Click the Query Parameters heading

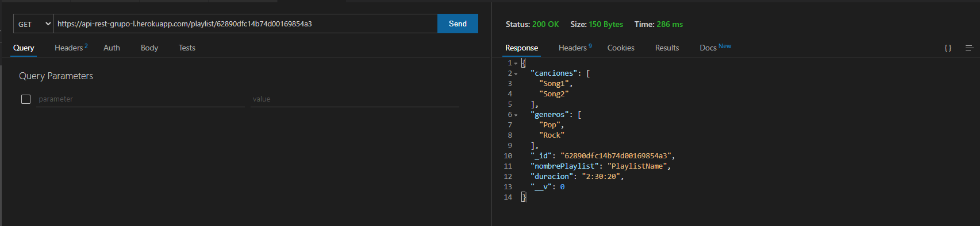coord(56,76)
